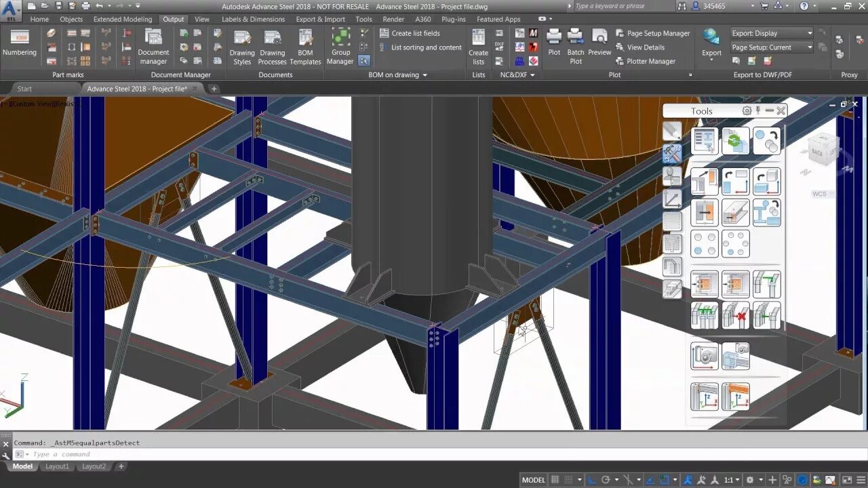Switch to the Labels & Dimensions tab

(x=253, y=19)
